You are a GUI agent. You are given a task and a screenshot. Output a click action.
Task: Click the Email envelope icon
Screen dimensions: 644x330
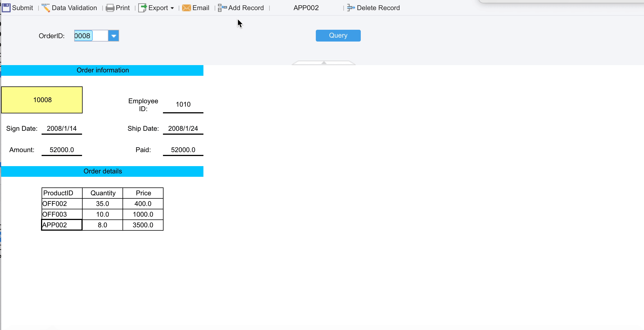click(186, 8)
